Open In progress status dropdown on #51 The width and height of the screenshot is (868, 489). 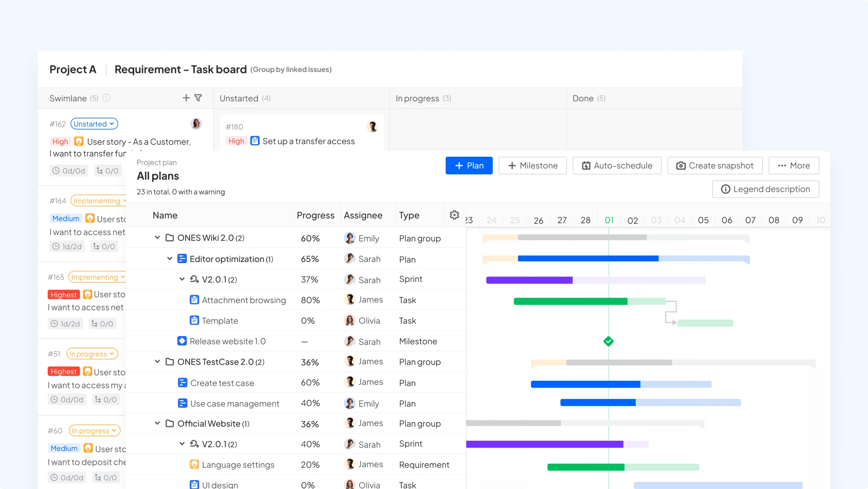[92, 354]
